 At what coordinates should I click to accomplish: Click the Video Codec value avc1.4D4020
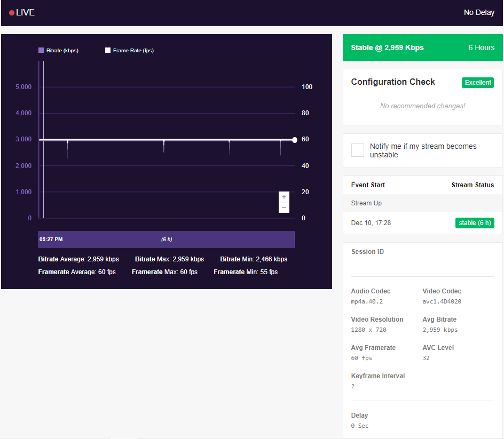[442, 301]
